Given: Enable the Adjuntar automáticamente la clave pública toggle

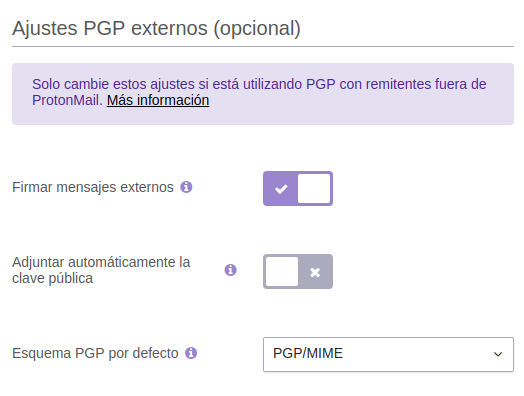Looking at the screenshot, I should point(298,271).
